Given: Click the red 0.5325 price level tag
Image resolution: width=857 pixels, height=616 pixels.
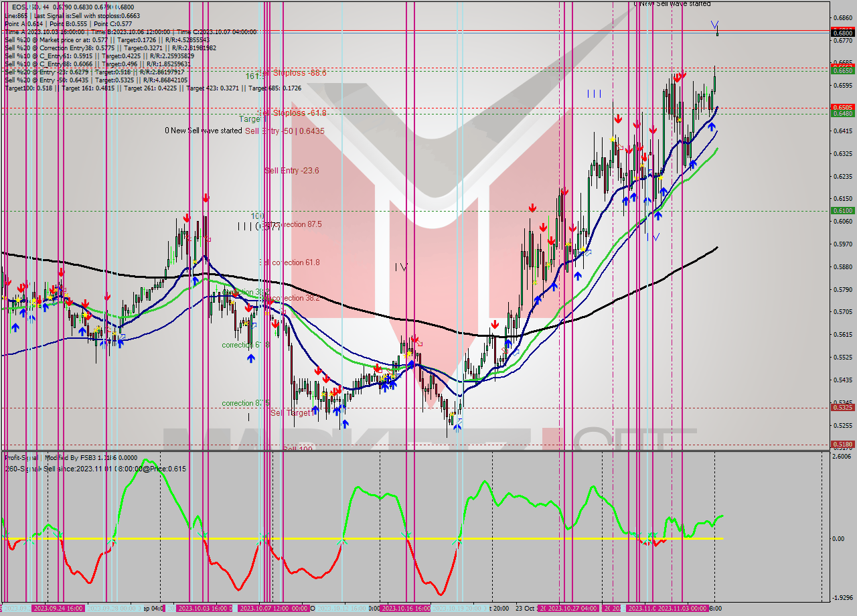Looking at the screenshot, I should pyautogui.click(x=842, y=407).
